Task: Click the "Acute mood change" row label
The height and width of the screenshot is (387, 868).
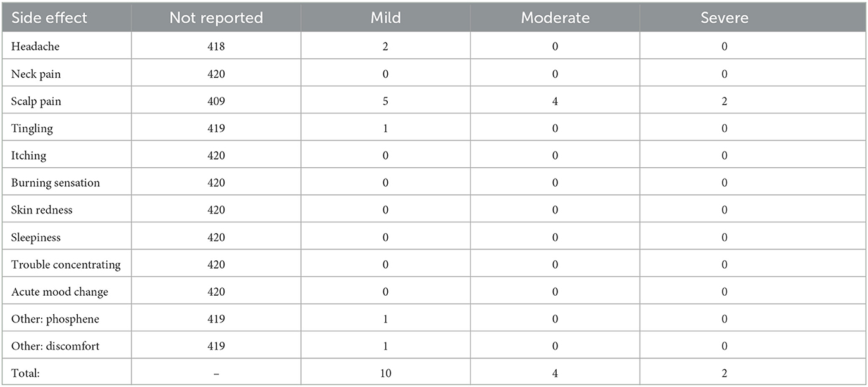Action: (59, 292)
